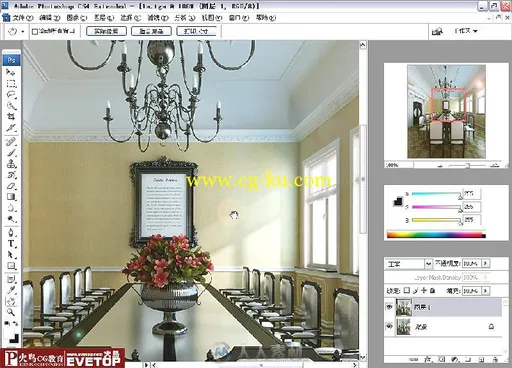
Task: Toggle lock all icon in Layers panel
Action: pos(432,290)
